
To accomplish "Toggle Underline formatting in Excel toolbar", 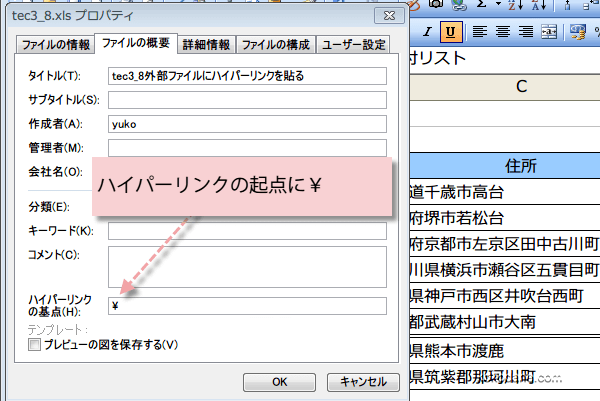I will (x=451, y=32).
